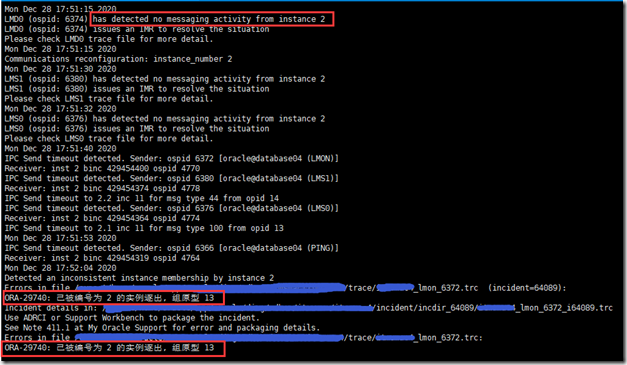The width and height of the screenshot is (627, 365).
Task: Click 'Receiver: inst 2 binc 429454319 ospid 4764'
Action: click(x=102, y=258)
